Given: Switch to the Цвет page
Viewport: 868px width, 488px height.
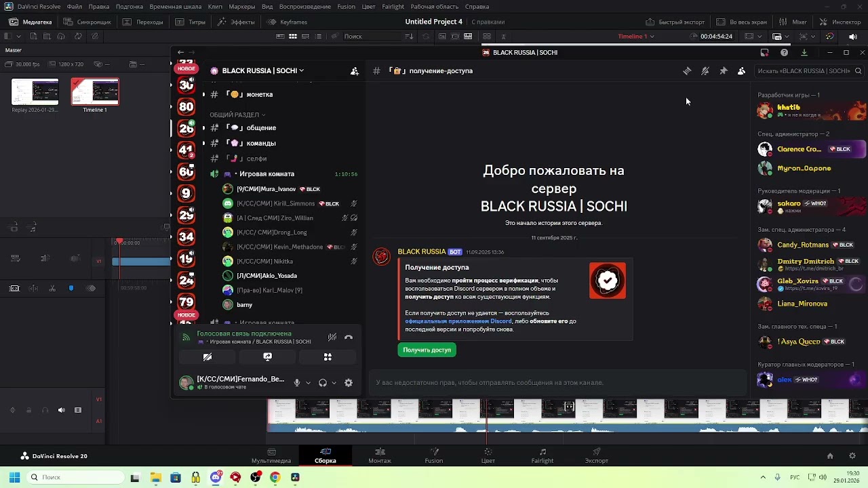Looking at the screenshot, I should point(488,455).
